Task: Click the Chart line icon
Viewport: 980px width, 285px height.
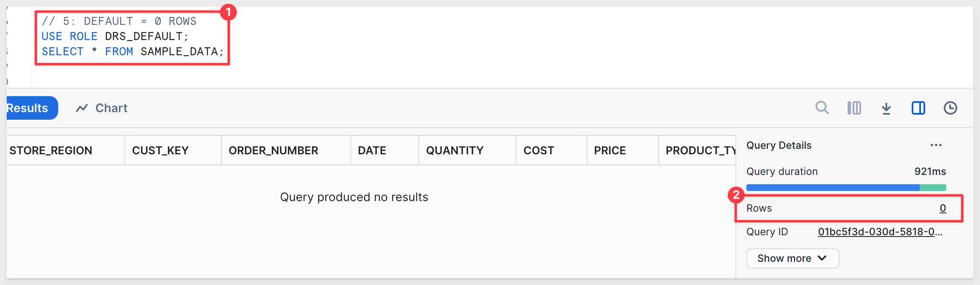Action: (x=82, y=108)
